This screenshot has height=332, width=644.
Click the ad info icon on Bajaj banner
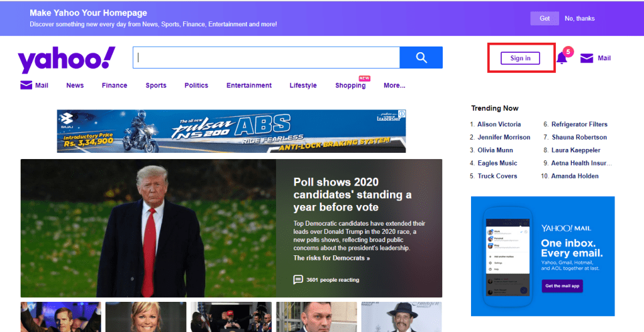(401, 114)
